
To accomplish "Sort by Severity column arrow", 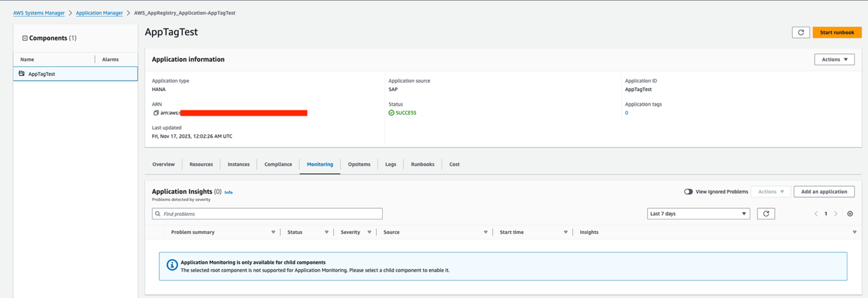I will 369,232.
